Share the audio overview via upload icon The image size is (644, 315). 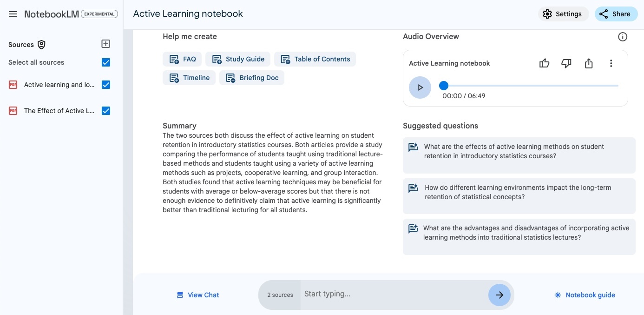coord(589,63)
